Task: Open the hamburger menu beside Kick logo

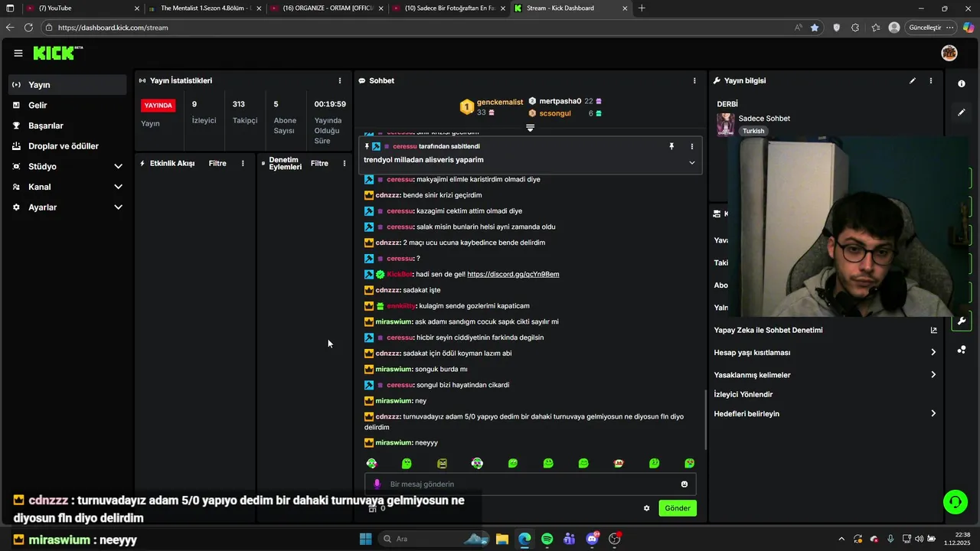Action: [x=18, y=53]
